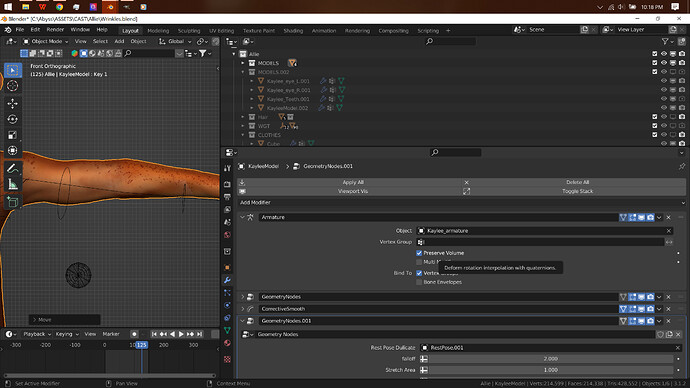Click the Apply All button
Viewport: 690px width, 388px height.
coord(353,182)
